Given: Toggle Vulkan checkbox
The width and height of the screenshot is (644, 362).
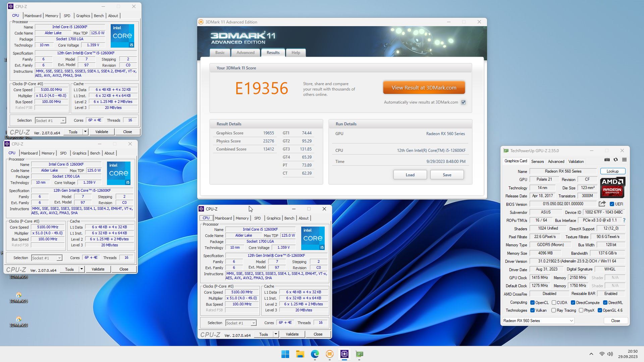Looking at the screenshot, I should pos(532,310).
